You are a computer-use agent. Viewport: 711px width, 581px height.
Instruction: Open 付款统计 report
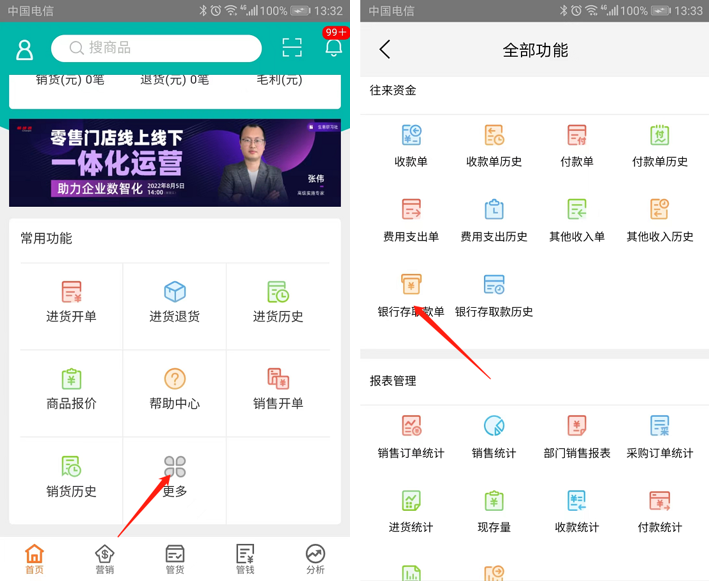click(x=660, y=512)
